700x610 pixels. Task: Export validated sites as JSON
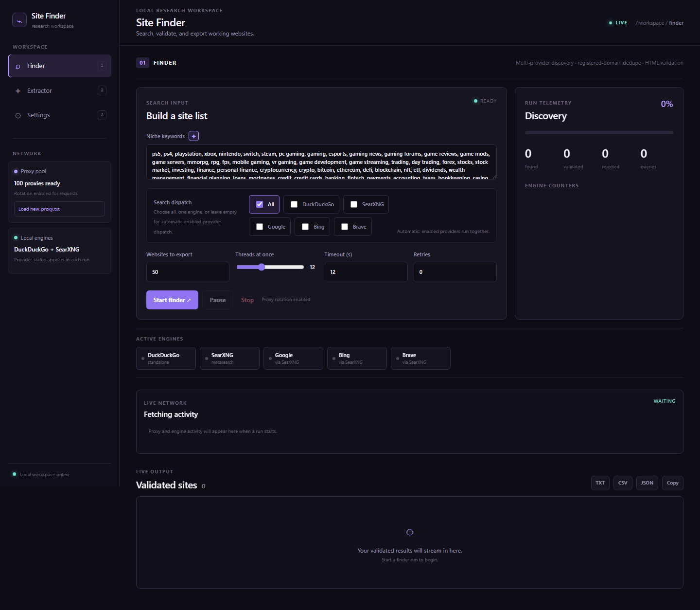point(647,483)
